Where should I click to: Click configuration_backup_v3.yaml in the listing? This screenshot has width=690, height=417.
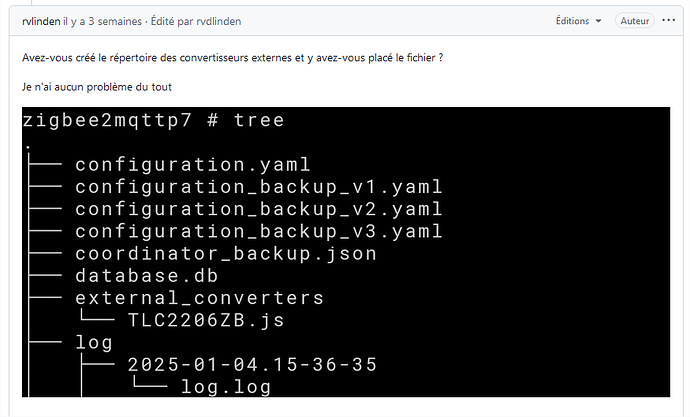tap(258, 231)
